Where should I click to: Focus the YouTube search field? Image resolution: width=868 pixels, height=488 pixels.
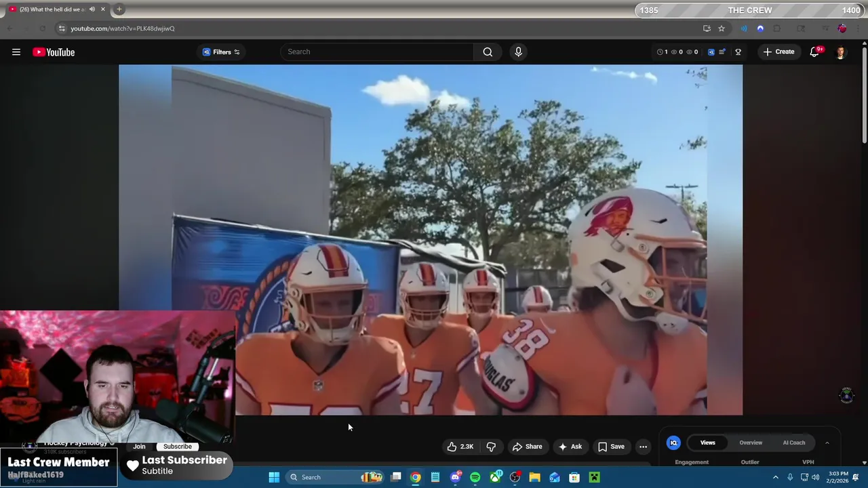[x=377, y=52]
